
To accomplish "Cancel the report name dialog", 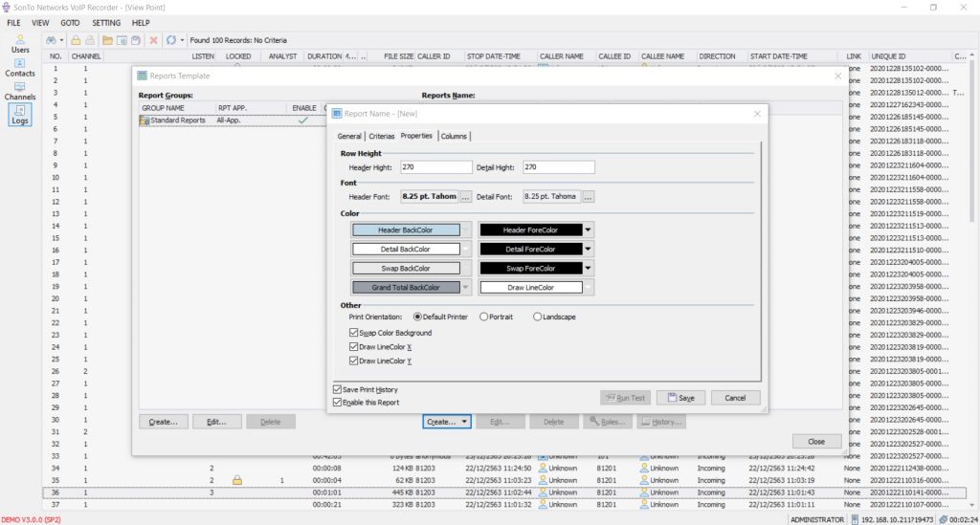I will (x=735, y=398).
